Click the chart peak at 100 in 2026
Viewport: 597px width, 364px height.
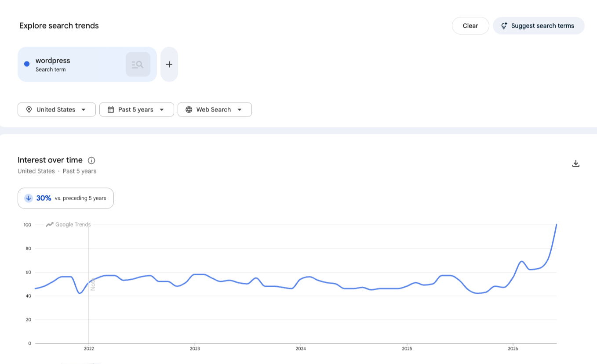tap(557, 225)
